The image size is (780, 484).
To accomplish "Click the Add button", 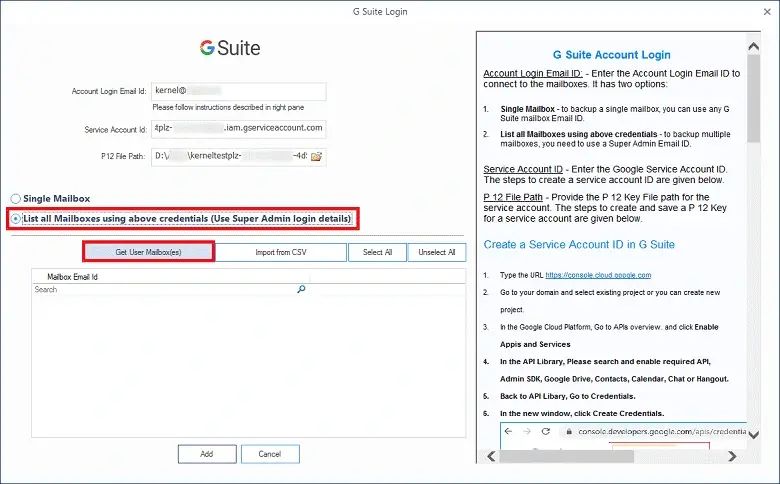I will click(207, 454).
